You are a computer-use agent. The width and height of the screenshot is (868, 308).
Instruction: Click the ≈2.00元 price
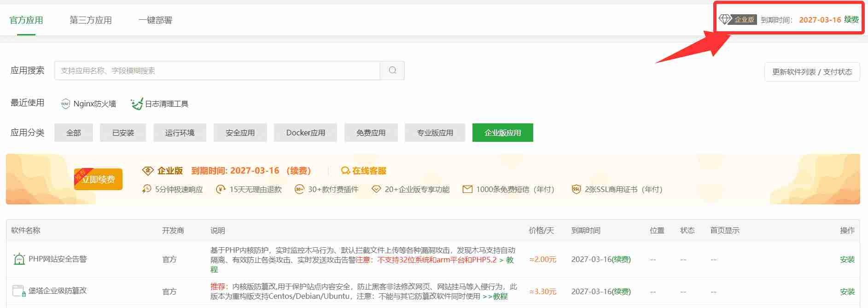(x=543, y=260)
